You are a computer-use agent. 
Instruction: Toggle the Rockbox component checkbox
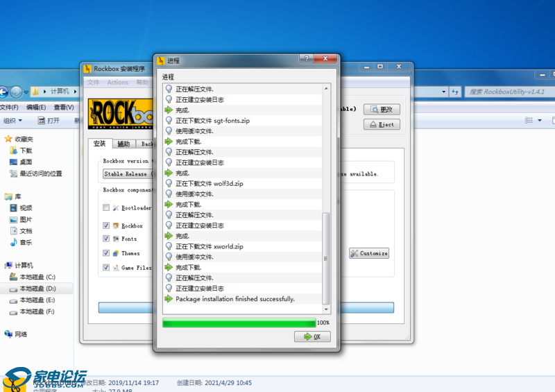coord(106,225)
